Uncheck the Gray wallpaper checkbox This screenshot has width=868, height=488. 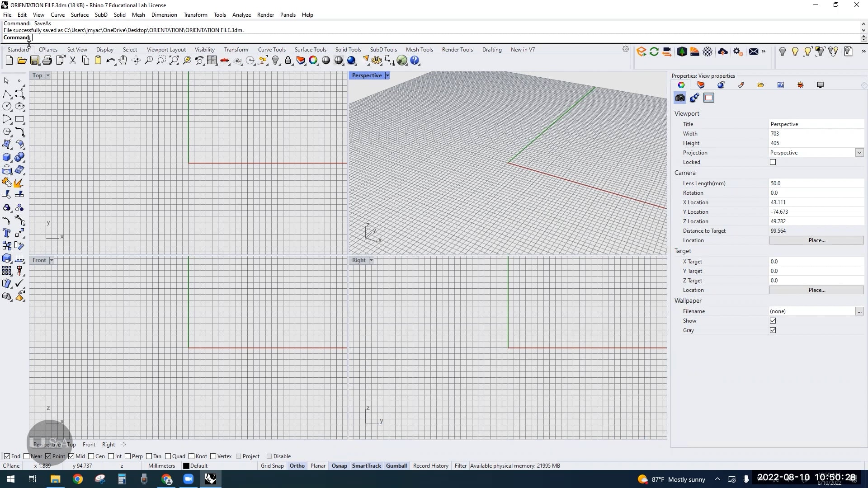coord(773,330)
